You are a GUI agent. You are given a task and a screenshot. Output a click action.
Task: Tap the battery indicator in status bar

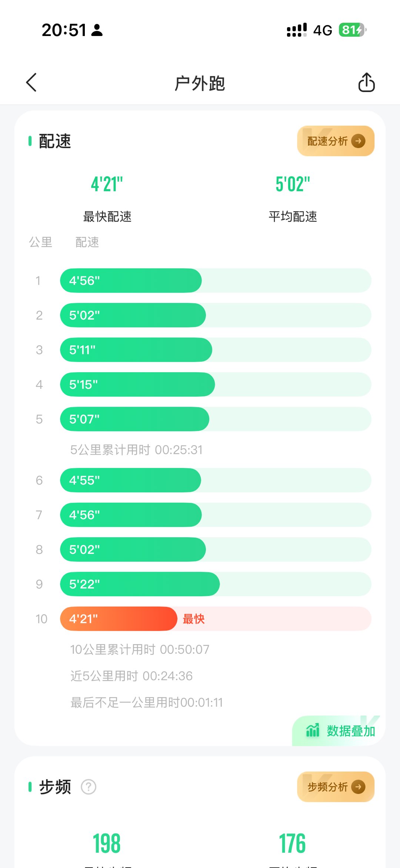pos(352,30)
